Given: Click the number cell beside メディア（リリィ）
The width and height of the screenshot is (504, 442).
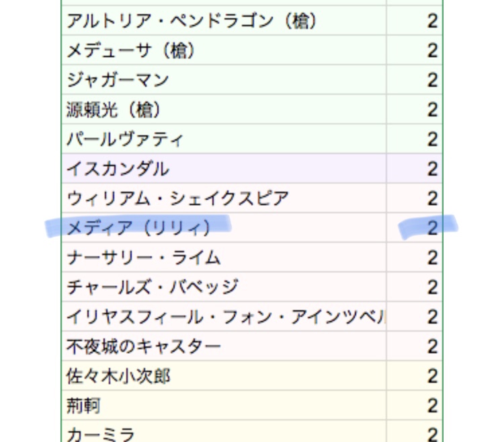Looking at the screenshot, I should click(415, 228).
